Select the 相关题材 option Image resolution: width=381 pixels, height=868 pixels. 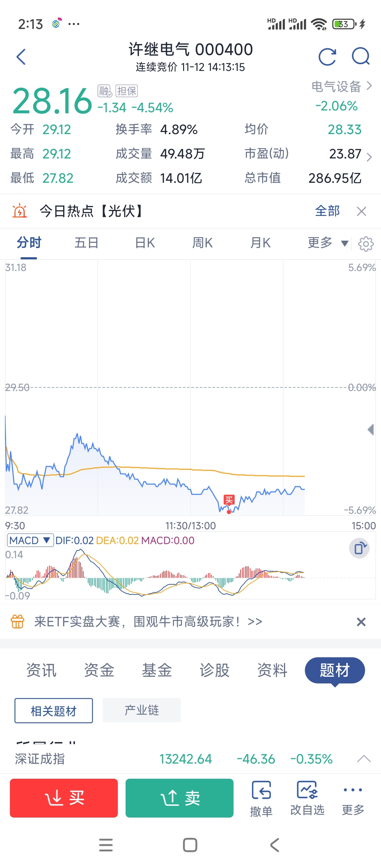click(54, 711)
